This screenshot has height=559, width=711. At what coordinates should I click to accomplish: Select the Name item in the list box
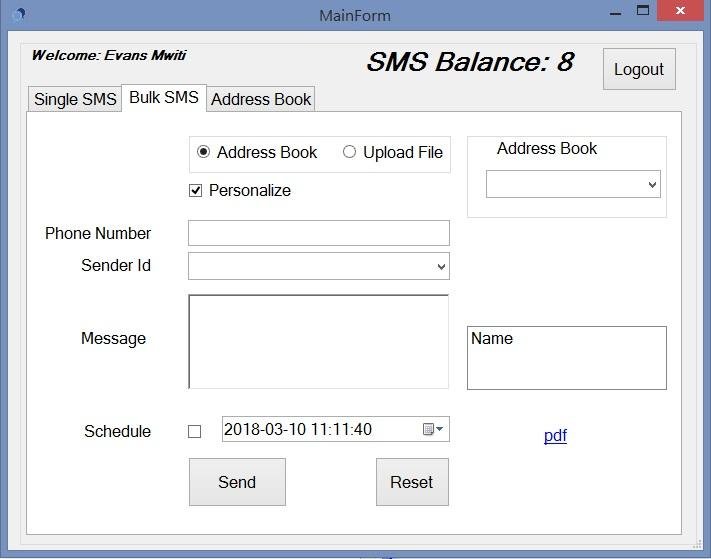pos(492,338)
